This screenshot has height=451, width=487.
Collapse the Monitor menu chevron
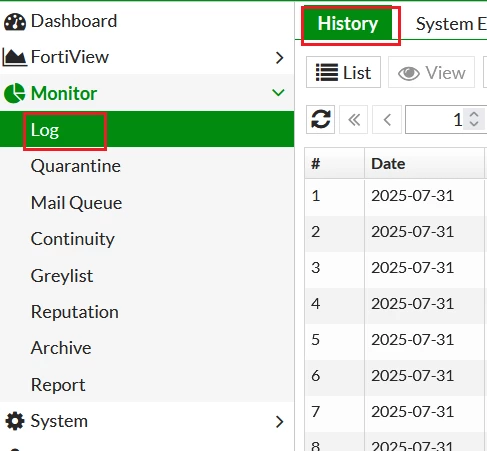(278, 92)
